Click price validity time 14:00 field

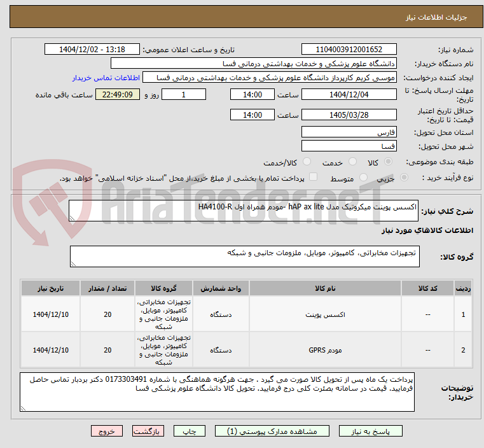[x=252, y=115]
